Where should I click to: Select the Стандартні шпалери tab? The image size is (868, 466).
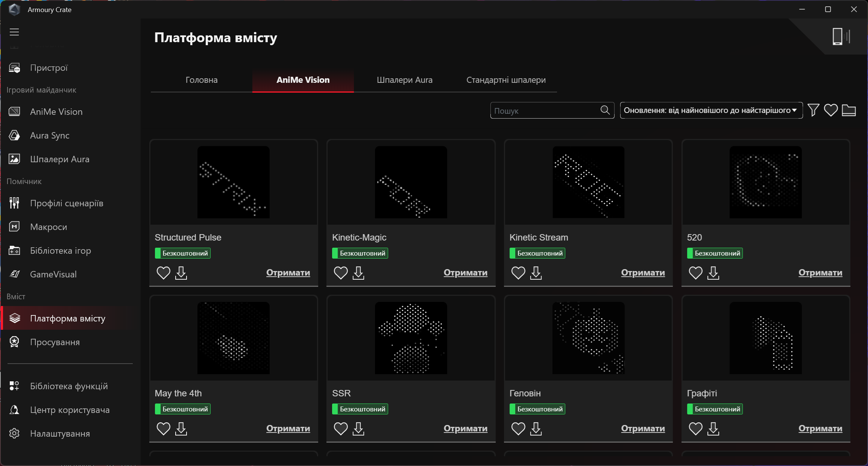point(506,80)
